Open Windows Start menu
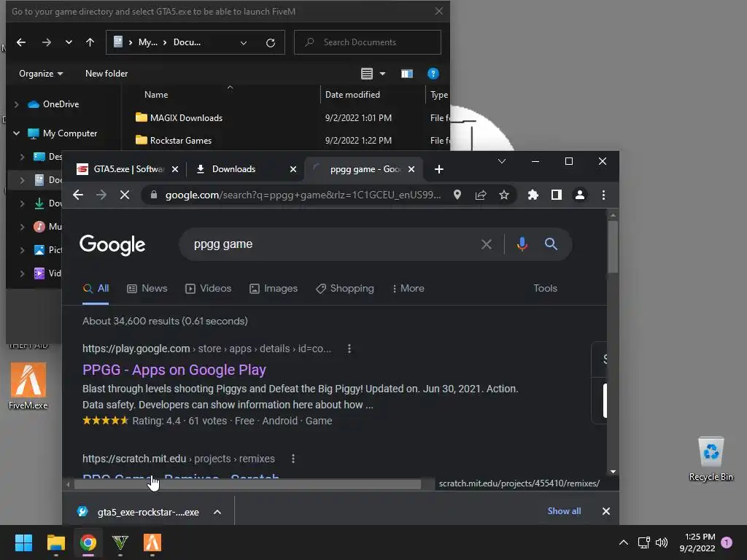The height and width of the screenshot is (560, 747). pyautogui.click(x=23, y=542)
